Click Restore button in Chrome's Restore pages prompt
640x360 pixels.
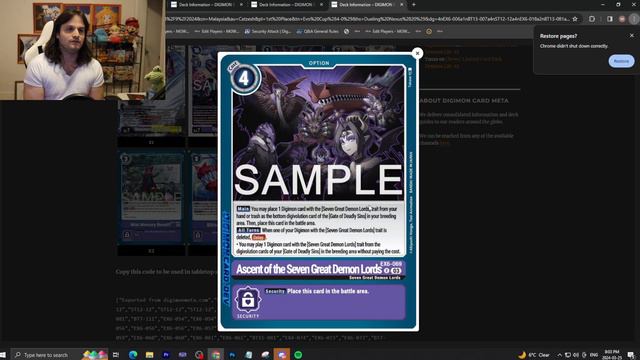[x=621, y=61]
